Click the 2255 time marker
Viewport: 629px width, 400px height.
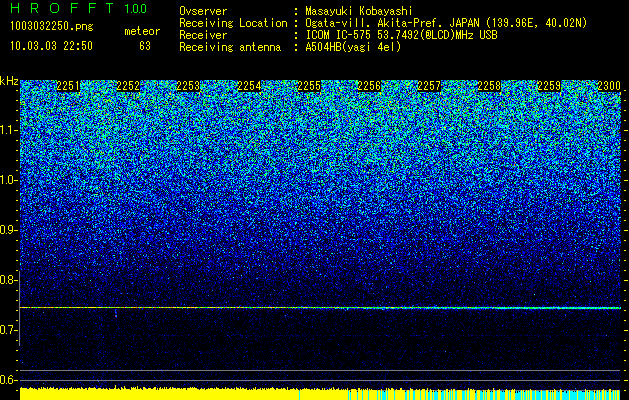(309, 86)
